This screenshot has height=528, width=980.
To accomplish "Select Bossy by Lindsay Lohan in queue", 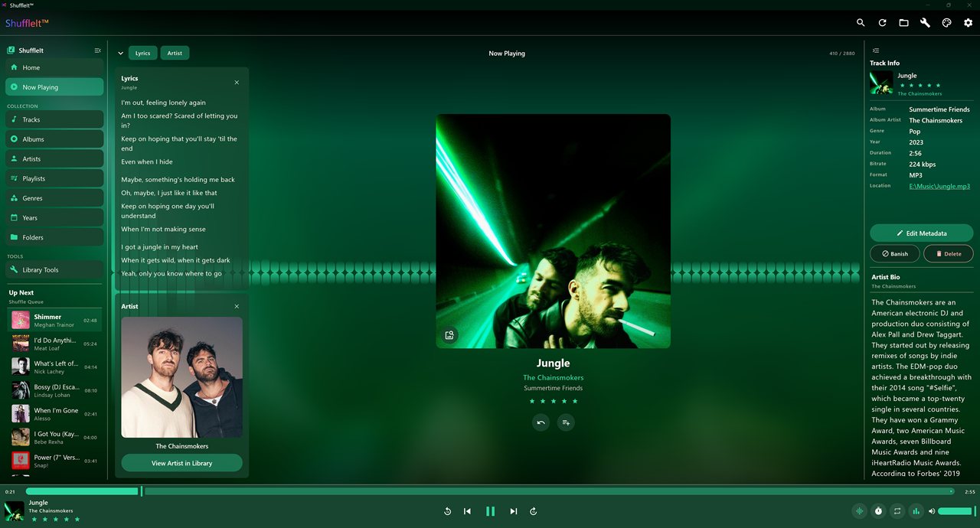I will (54, 391).
